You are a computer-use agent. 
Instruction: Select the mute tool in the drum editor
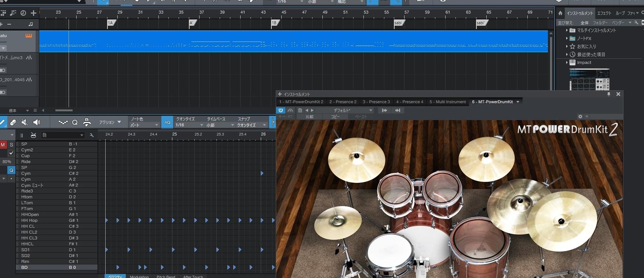(x=25, y=122)
